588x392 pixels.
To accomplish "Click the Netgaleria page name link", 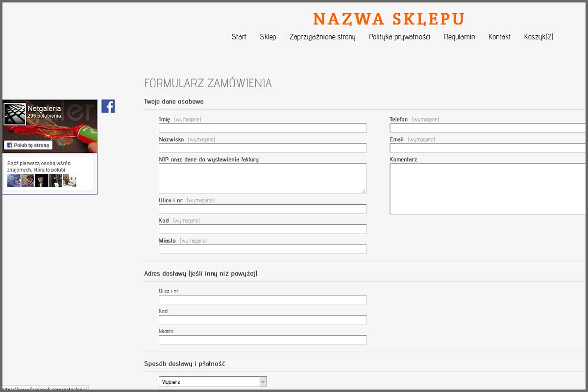I will pyautogui.click(x=44, y=108).
